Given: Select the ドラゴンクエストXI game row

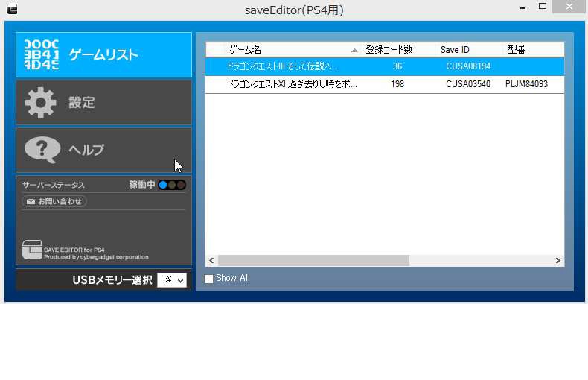Looking at the screenshot, I should (x=385, y=84).
